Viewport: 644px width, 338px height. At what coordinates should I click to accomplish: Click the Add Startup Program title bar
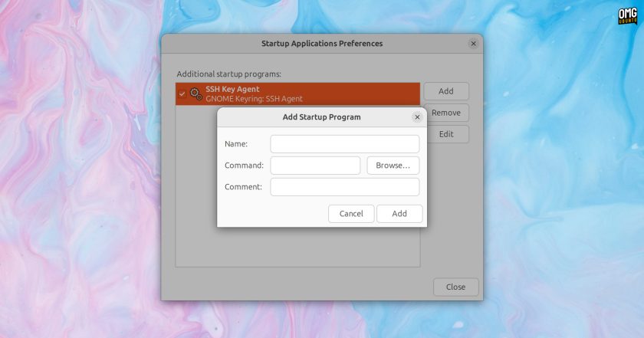pos(321,117)
